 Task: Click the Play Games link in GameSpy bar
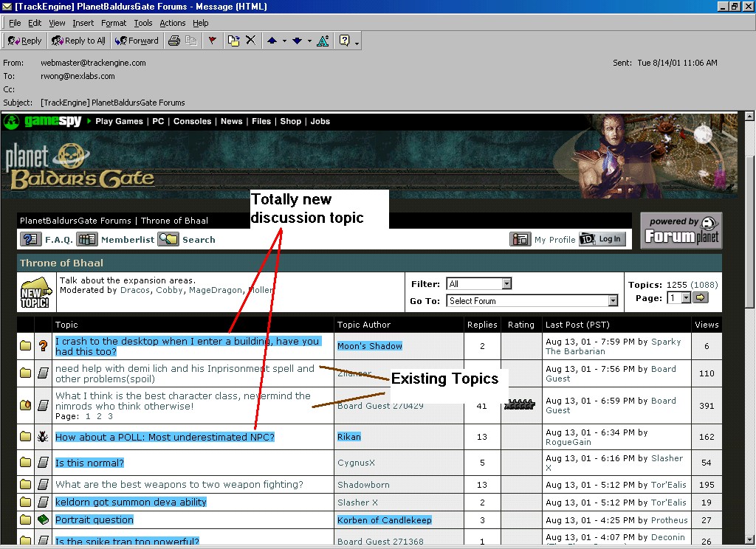(119, 122)
